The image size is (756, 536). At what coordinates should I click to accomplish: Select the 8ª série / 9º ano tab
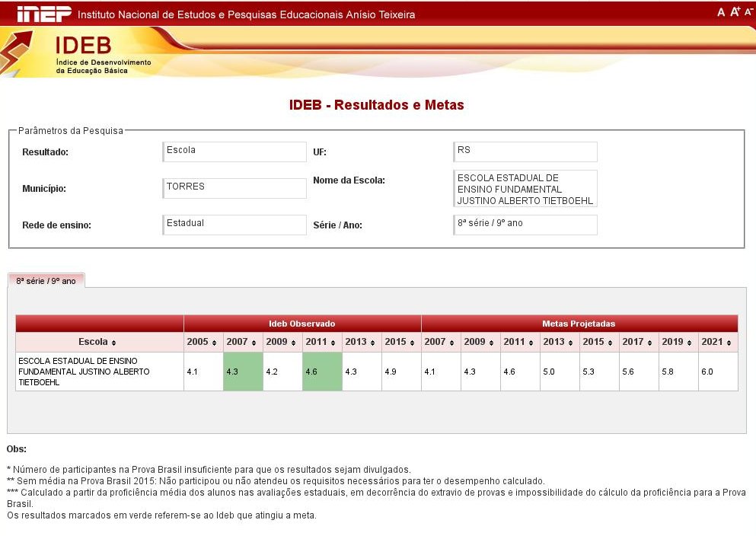[x=46, y=280]
